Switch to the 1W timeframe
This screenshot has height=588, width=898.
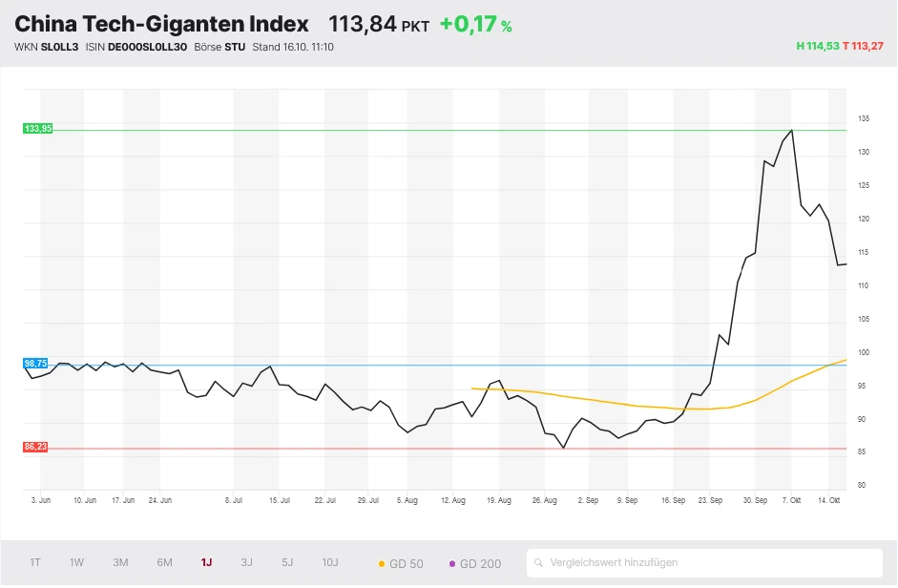tap(76, 563)
